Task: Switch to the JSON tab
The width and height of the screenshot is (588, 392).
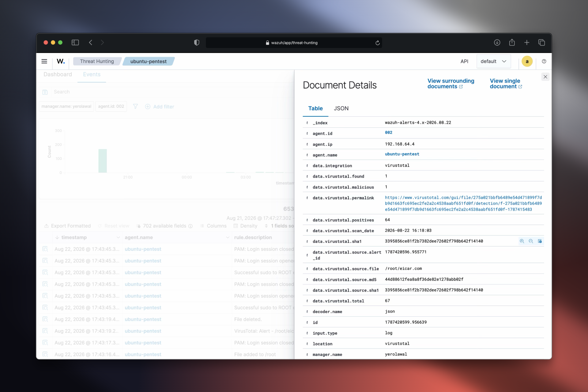Action: (341, 108)
